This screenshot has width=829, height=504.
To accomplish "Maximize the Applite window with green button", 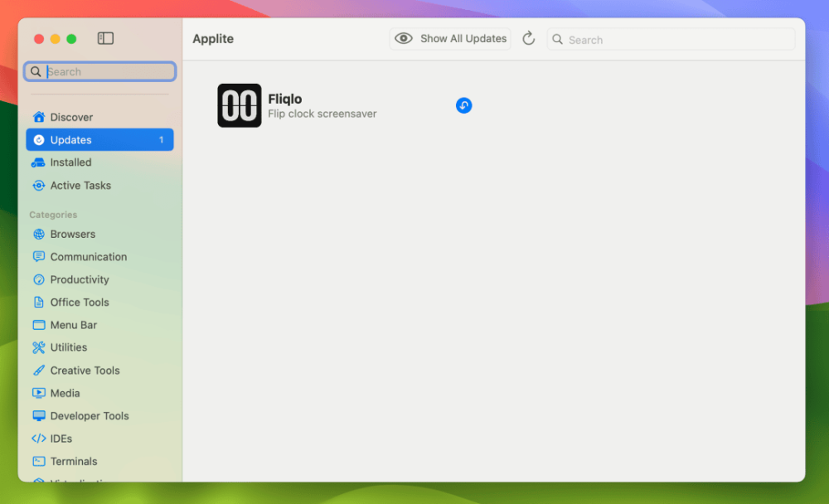I will click(x=71, y=39).
